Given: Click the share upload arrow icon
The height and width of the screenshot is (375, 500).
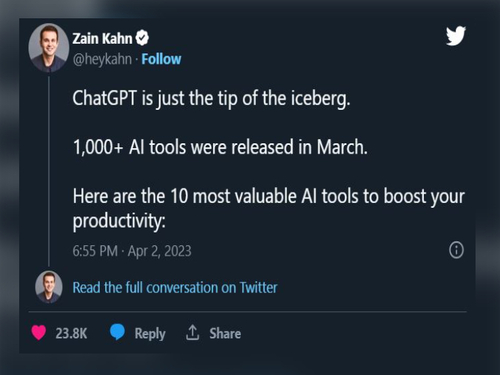Looking at the screenshot, I should [x=192, y=333].
